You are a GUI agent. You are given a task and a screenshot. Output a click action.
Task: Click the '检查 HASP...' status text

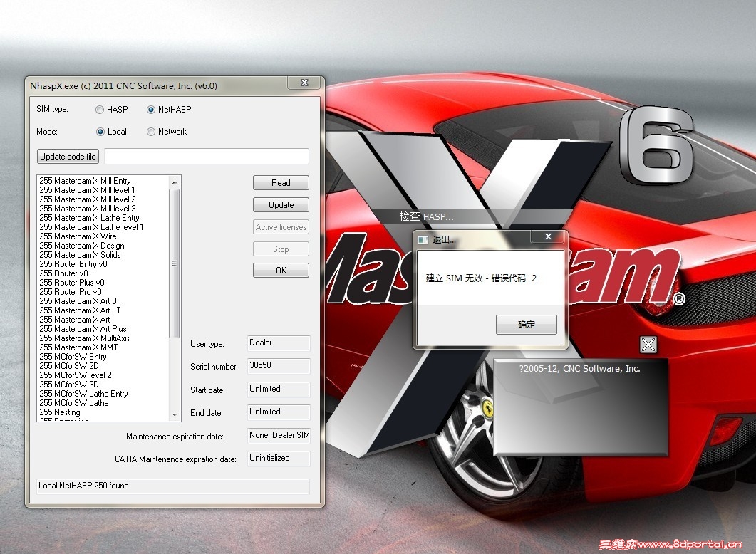(x=426, y=216)
